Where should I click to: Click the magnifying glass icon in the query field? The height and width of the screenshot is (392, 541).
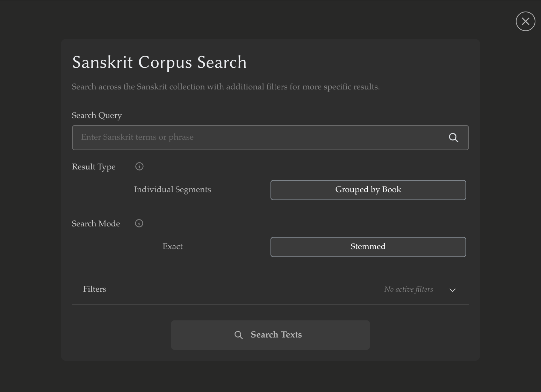pos(453,138)
